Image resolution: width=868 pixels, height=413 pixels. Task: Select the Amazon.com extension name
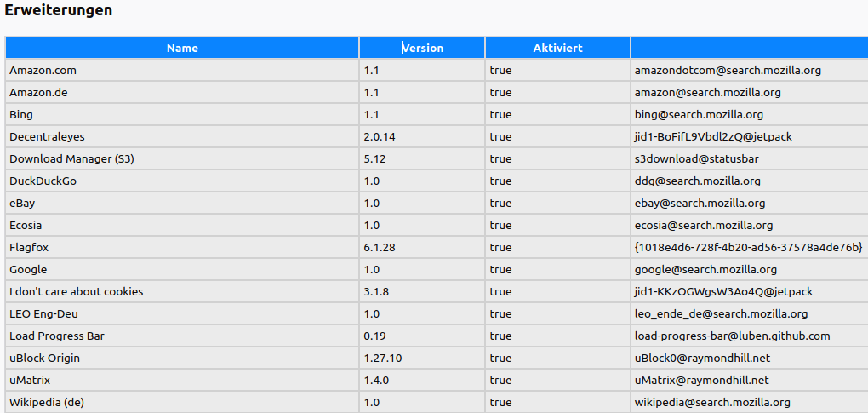pos(43,71)
